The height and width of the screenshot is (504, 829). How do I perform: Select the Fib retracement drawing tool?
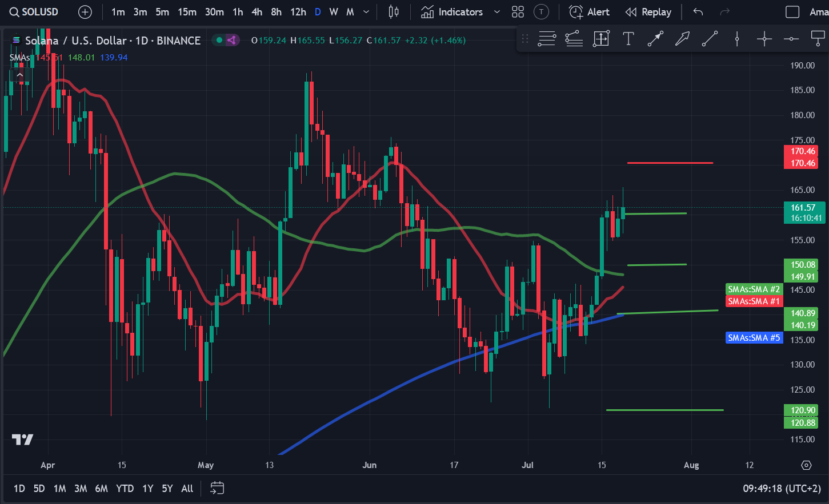547,39
